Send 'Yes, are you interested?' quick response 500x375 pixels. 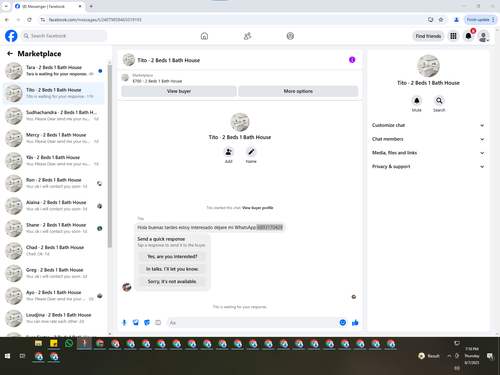pos(172,256)
